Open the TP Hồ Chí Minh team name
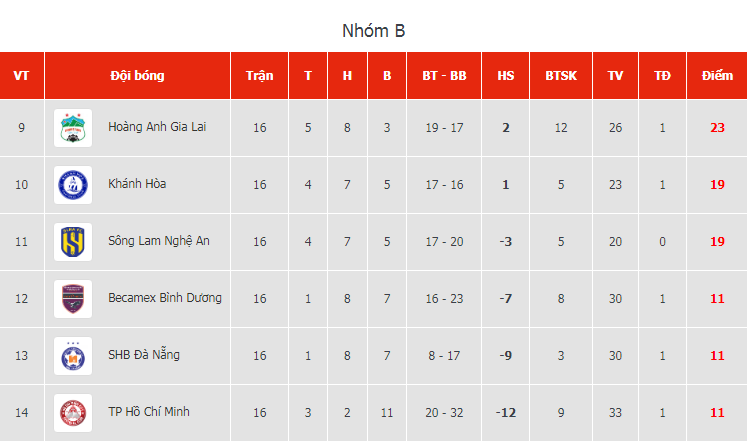 click(149, 412)
